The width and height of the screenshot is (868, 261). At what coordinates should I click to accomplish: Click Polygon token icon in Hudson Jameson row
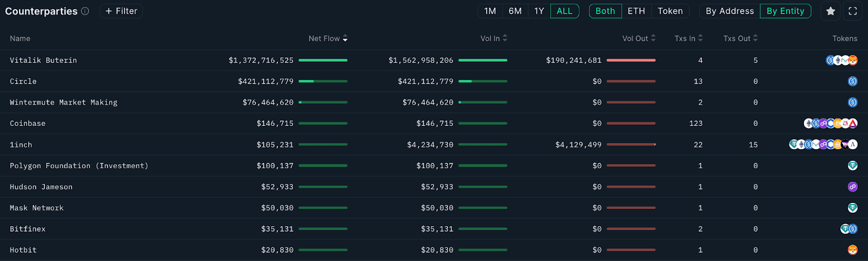853,187
